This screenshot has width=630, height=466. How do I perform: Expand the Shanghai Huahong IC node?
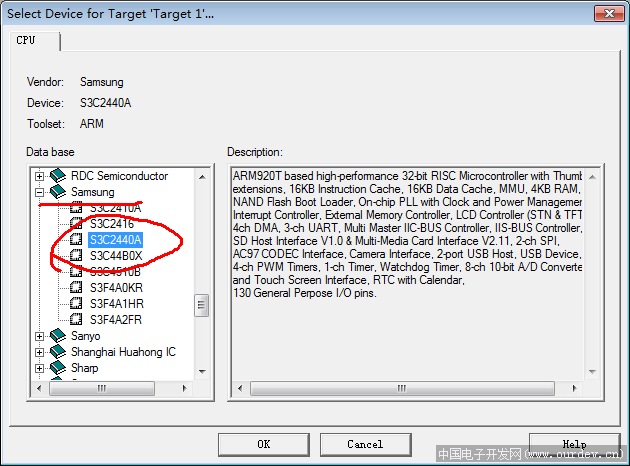point(39,352)
